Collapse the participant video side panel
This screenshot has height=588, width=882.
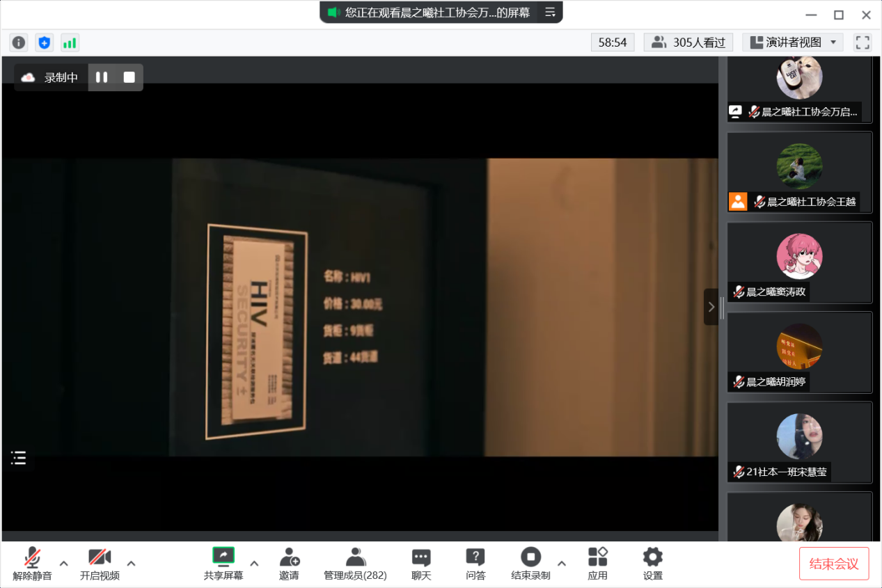(x=711, y=307)
